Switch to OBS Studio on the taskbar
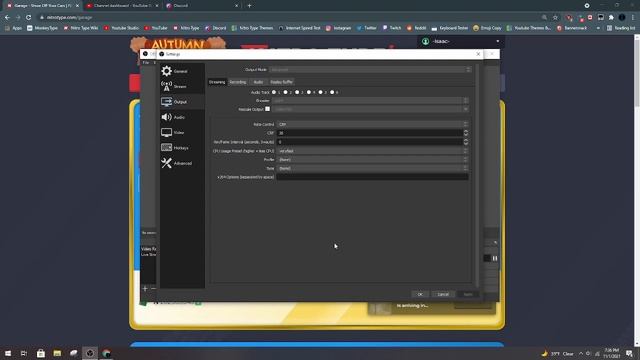 pos(90,353)
